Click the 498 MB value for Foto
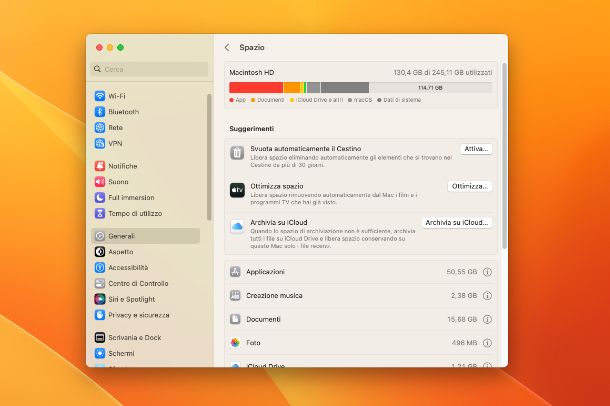610x406 pixels. coord(464,343)
